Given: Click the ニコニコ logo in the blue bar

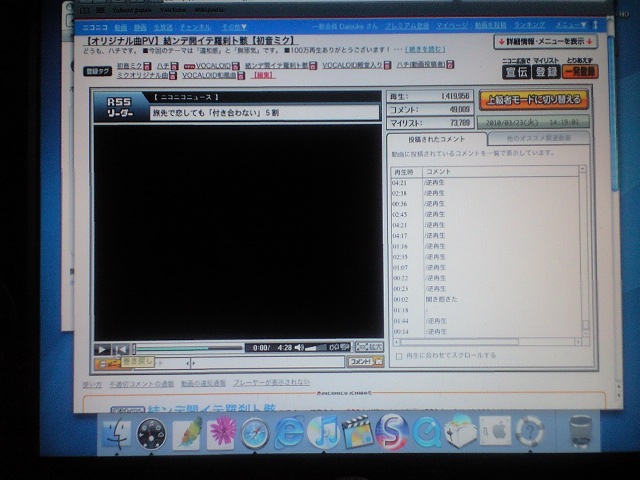Looking at the screenshot, I should [x=95, y=27].
